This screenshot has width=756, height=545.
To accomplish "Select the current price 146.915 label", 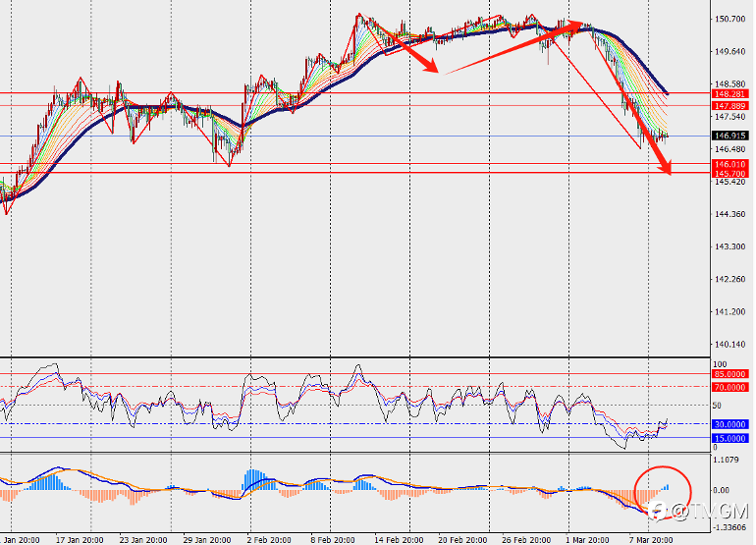I will [729, 136].
